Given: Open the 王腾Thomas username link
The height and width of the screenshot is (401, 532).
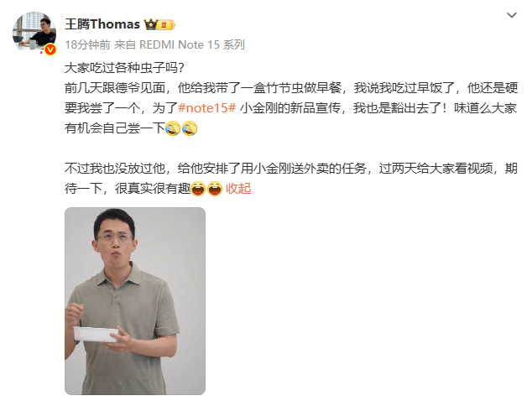Looking at the screenshot, I should point(102,24).
